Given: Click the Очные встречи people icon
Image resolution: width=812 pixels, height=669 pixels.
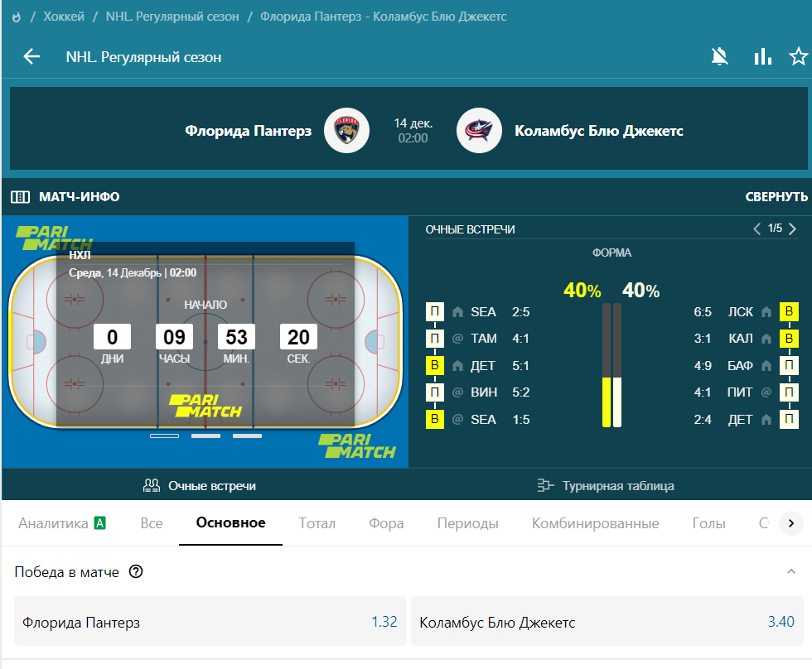Looking at the screenshot, I should 151,485.
